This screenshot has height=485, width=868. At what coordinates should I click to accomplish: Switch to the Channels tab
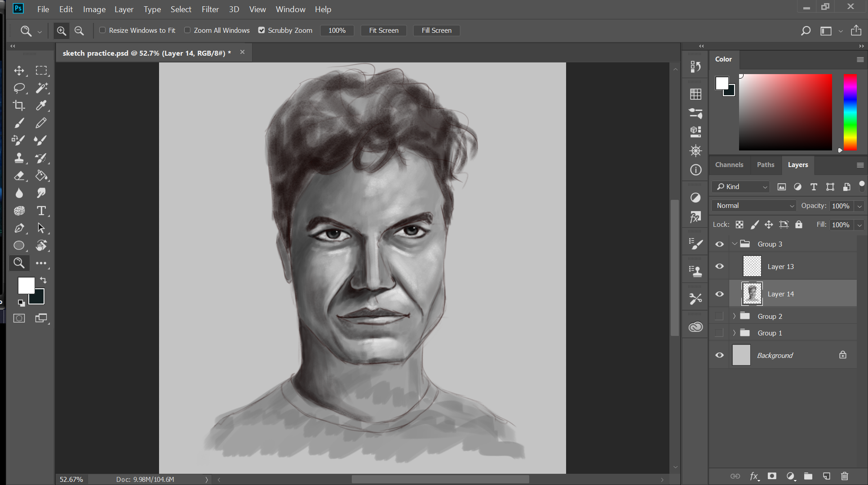pyautogui.click(x=729, y=165)
